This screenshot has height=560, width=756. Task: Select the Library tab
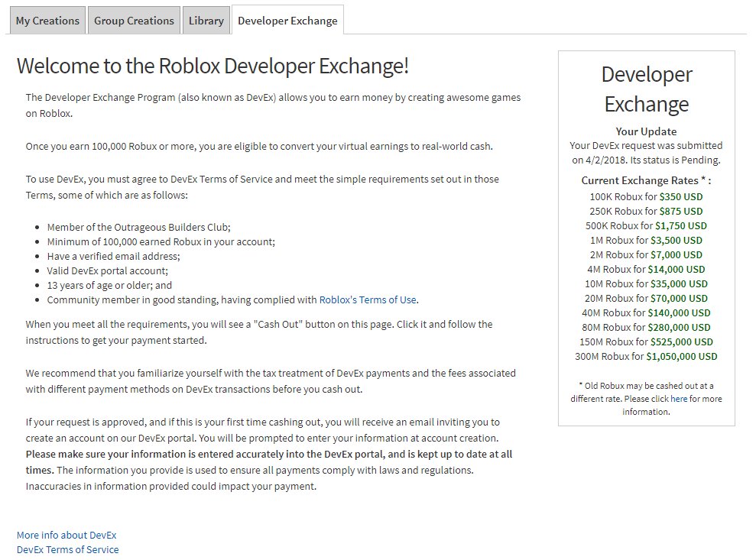tap(206, 20)
